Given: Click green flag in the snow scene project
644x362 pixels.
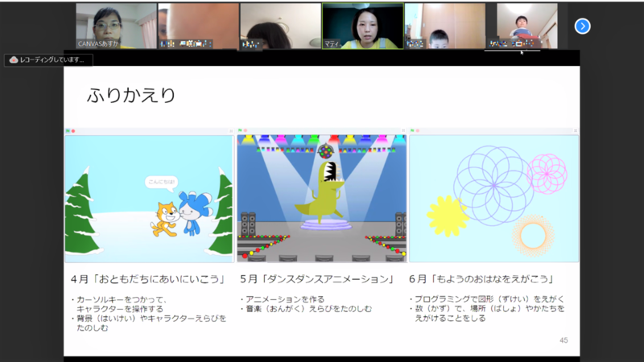Looking at the screenshot, I should pos(68,130).
